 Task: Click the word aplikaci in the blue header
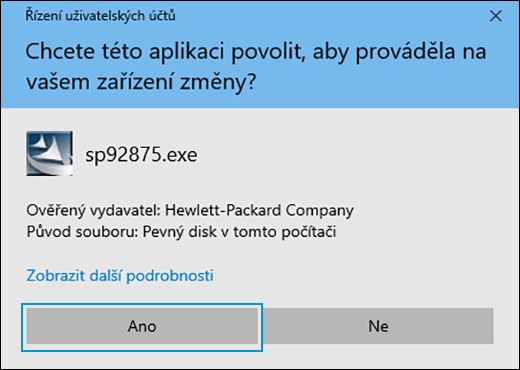pyautogui.click(x=186, y=52)
